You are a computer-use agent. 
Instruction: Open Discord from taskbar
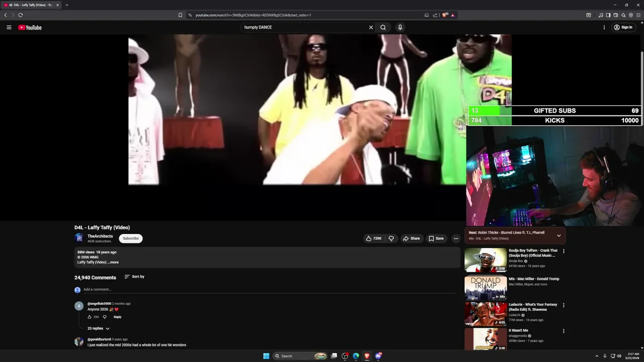click(378, 356)
